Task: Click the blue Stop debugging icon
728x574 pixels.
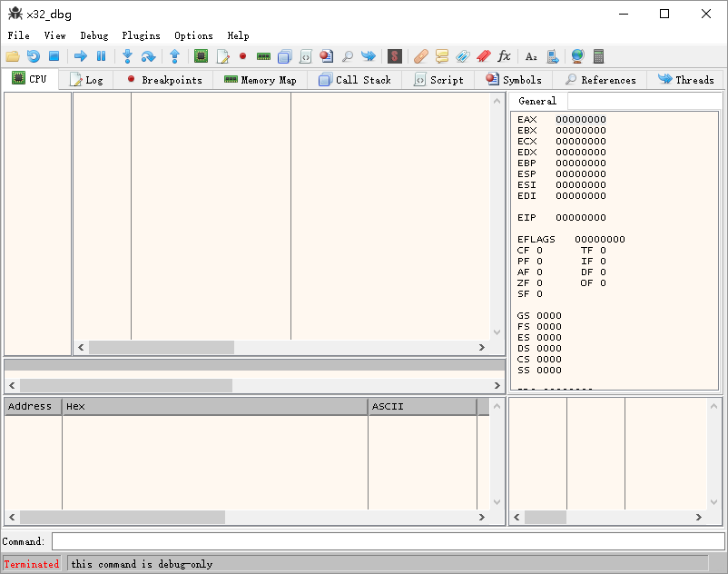Action: [x=54, y=56]
